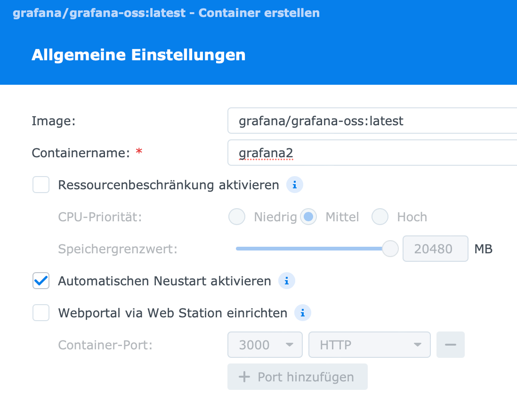Focus the 20480 MB memory field

(x=435, y=249)
